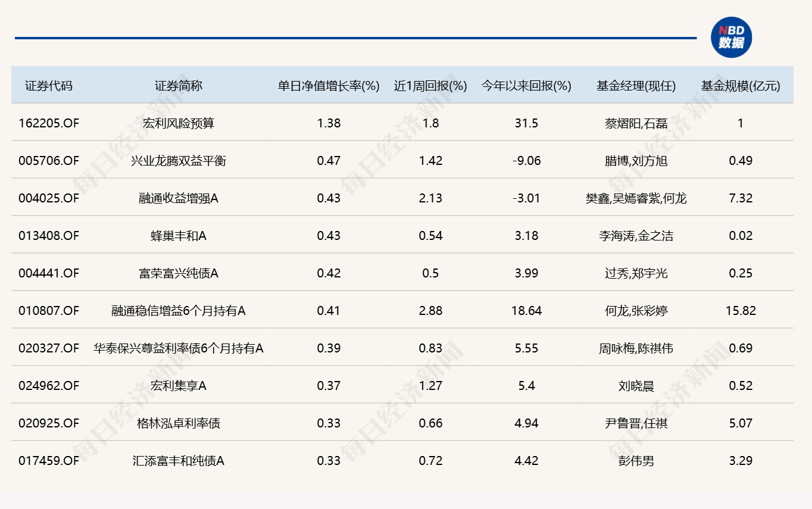Click manager names 腊博,刘方旭

coord(636,161)
